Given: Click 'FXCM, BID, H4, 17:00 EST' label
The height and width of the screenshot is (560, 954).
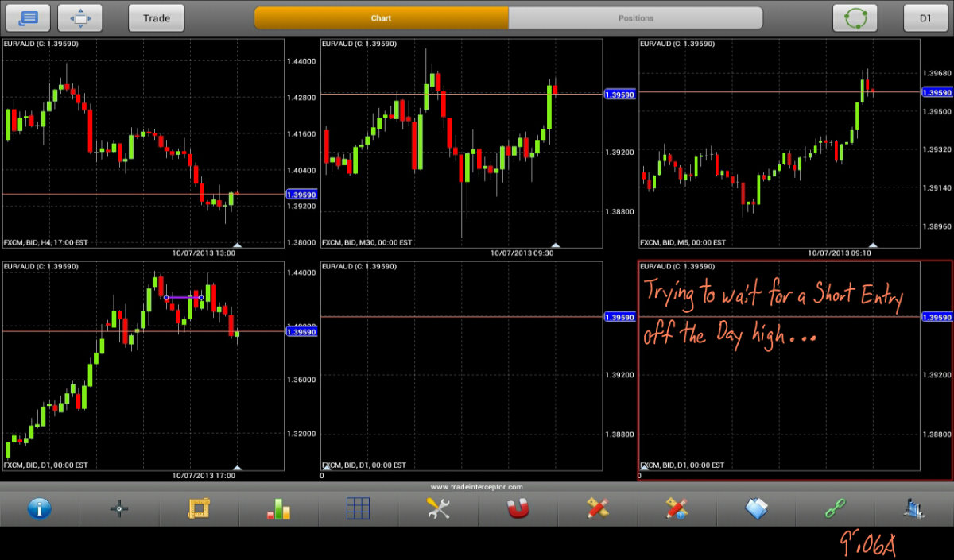Looking at the screenshot, I should click(x=46, y=242).
